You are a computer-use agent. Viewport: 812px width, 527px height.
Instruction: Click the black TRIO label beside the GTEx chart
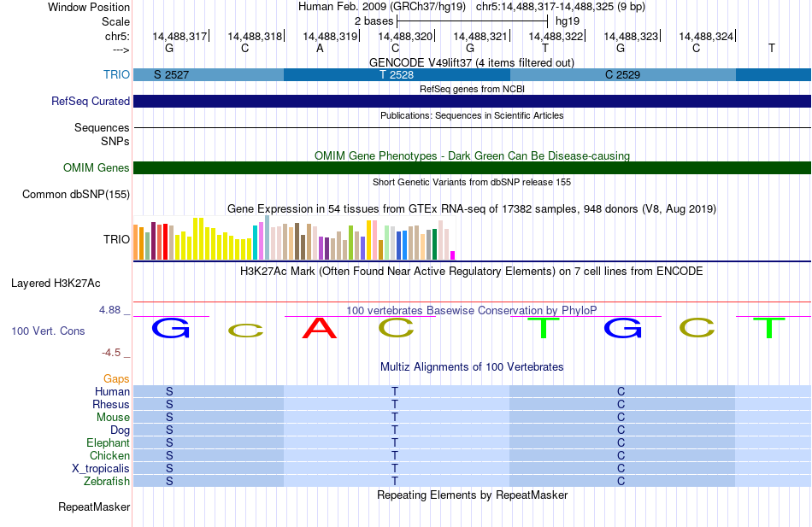tap(116, 239)
